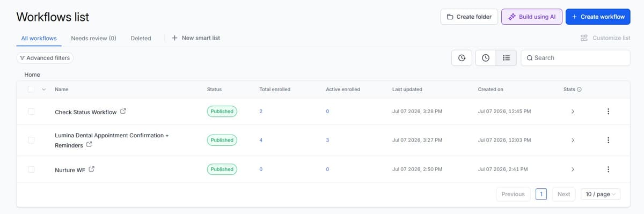Expand the selection dropdown arrow beside header checkbox
The width and height of the screenshot is (644, 214).
coord(43,90)
